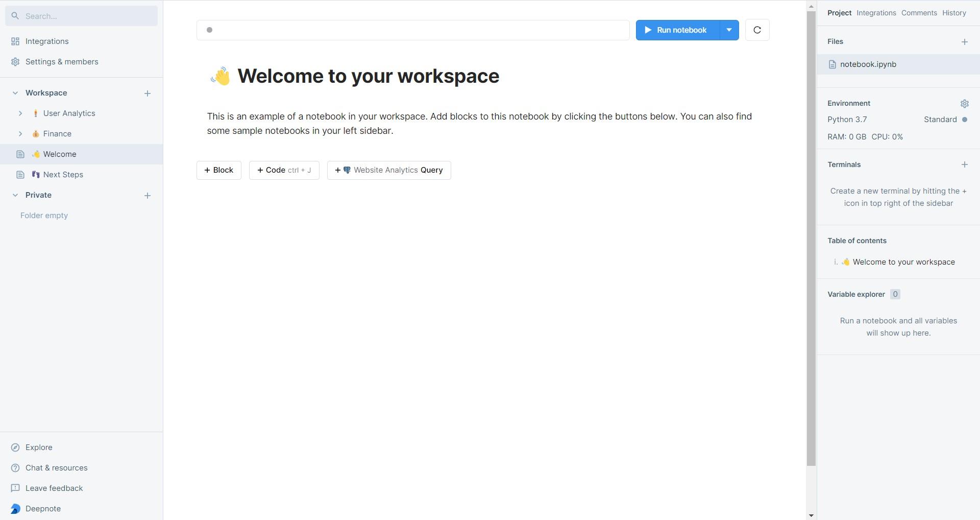The image size is (980, 520).
Task: Click the Run notebook button
Action: (x=676, y=30)
